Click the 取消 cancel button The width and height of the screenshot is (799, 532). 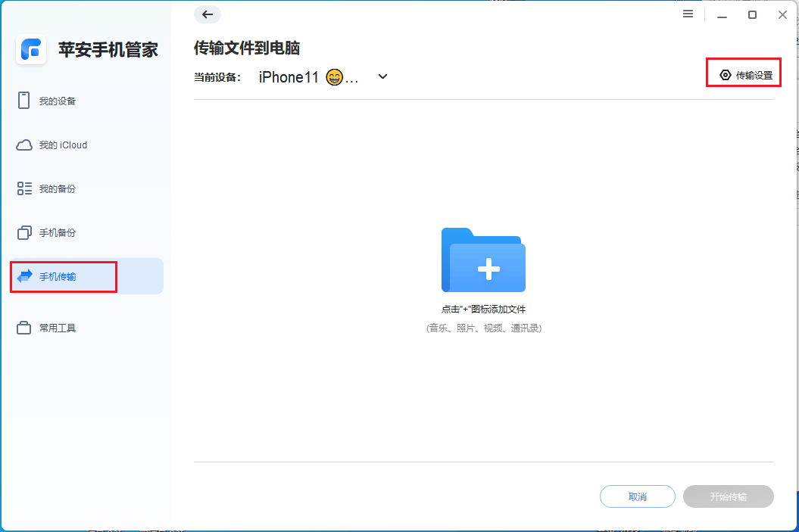click(x=637, y=496)
